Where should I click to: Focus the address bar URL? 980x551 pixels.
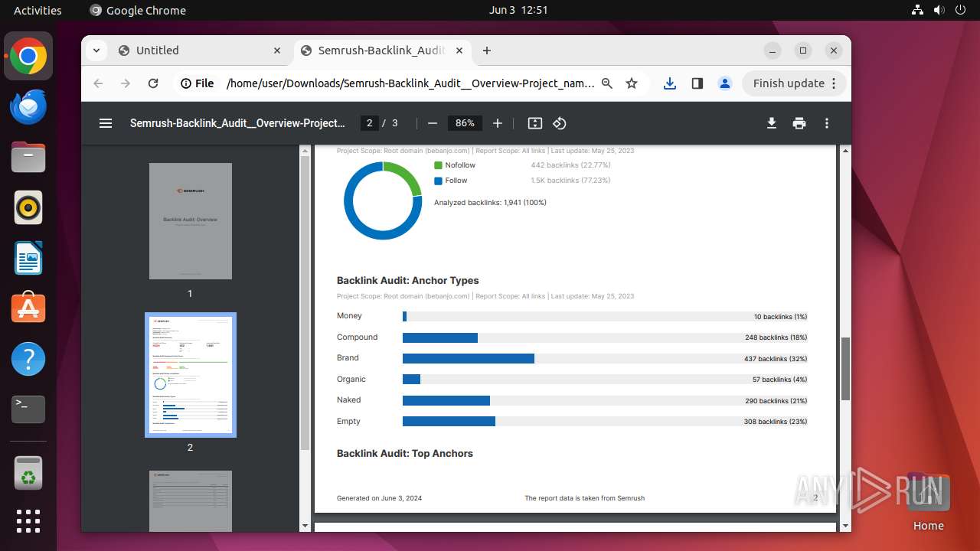point(410,83)
